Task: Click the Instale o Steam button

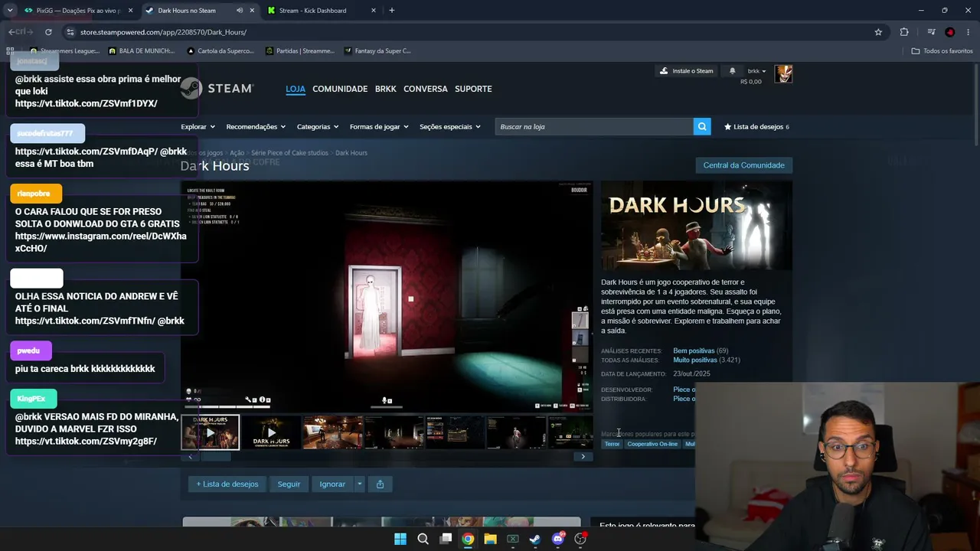Action: pyautogui.click(x=687, y=71)
